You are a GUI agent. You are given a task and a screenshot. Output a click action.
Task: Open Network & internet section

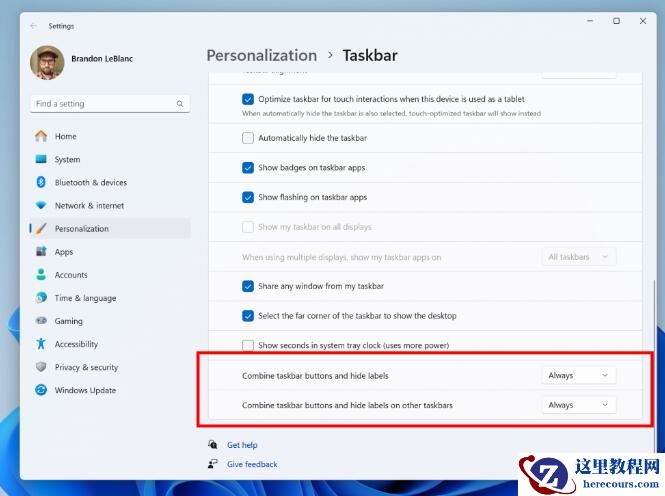(x=110, y=206)
